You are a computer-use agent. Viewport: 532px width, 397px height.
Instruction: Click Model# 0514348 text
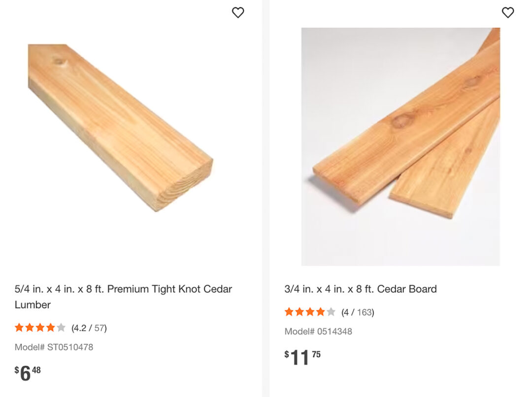[318, 331]
